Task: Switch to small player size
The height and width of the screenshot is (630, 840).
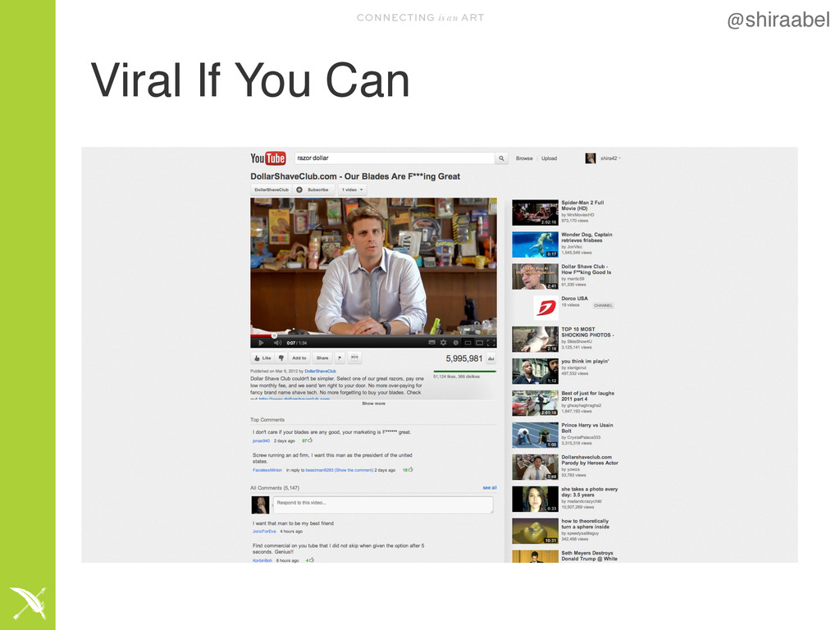Action: (468, 343)
